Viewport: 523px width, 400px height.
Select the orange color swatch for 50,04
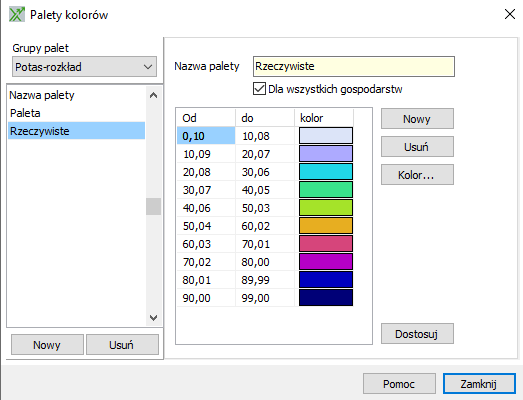pyautogui.click(x=326, y=226)
